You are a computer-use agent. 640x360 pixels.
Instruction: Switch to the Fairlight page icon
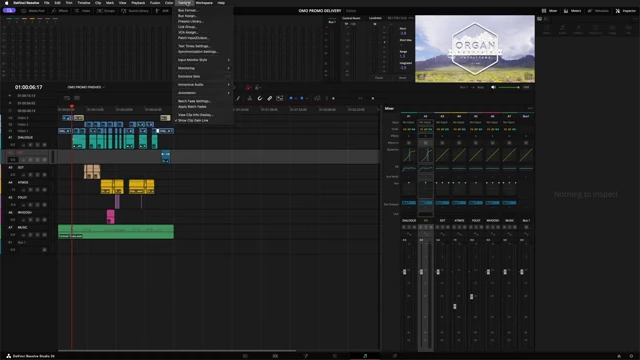(x=365, y=356)
